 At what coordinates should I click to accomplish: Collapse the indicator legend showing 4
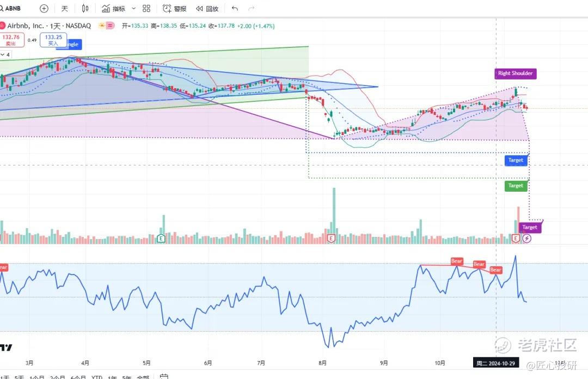pyautogui.click(x=5, y=55)
